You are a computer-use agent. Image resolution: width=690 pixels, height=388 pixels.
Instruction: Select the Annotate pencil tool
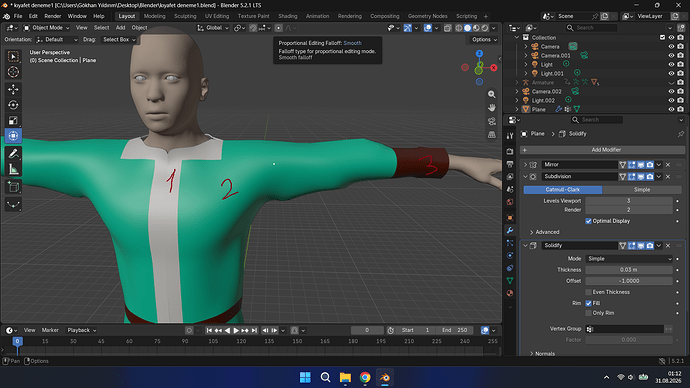13,154
